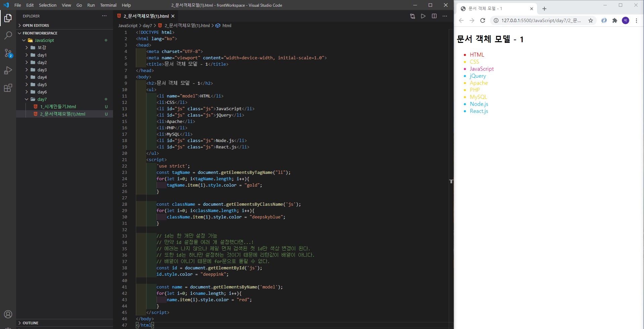Click the HTML list item in browser

point(477,55)
